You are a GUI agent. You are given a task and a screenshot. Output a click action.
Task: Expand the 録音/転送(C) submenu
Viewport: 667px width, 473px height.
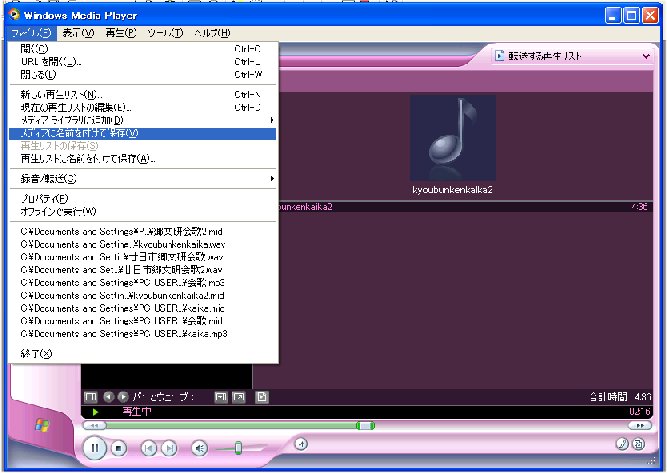[x=143, y=179]
